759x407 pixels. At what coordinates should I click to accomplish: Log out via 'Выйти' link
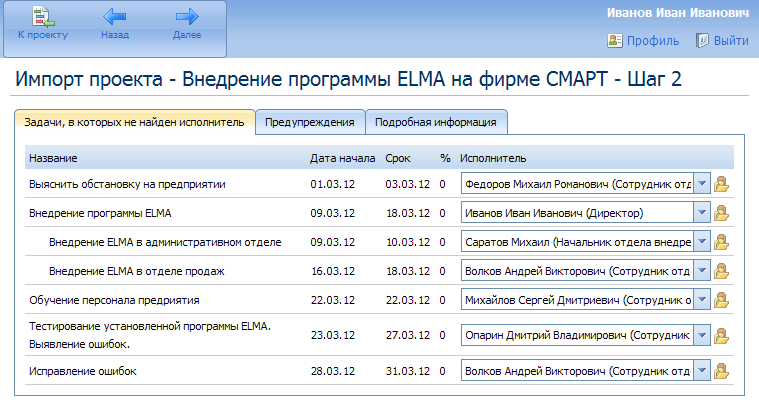pyautogui.click(x=722, y=41)
